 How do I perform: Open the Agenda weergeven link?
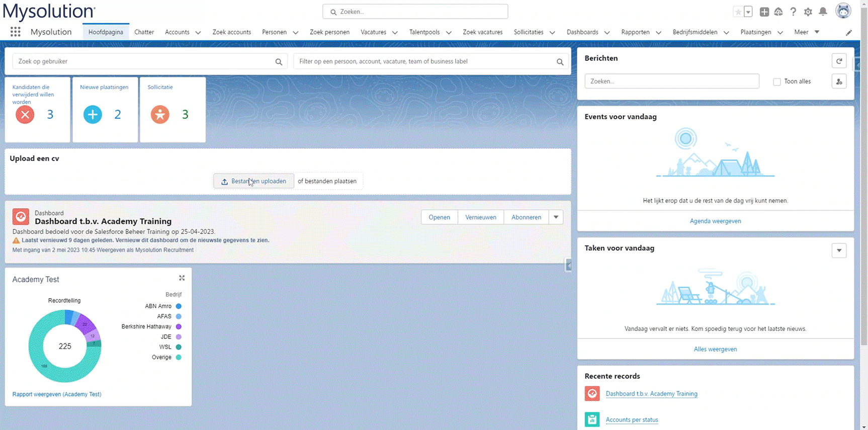click(x=715, y=221)
